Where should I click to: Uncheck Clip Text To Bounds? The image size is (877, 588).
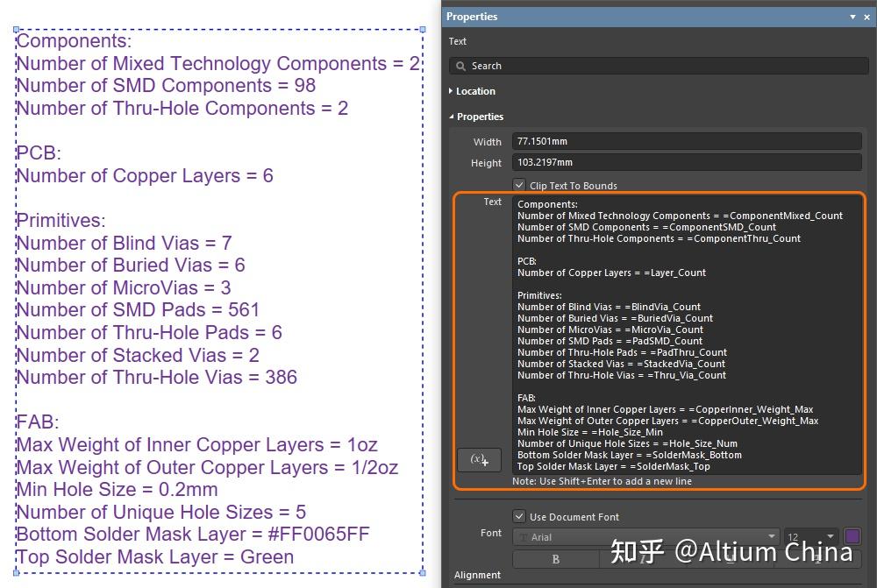(x=520, y=185)
